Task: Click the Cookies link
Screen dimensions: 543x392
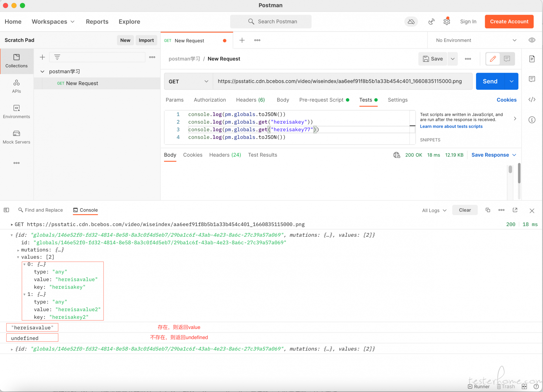Action: pyautogui.click(x=507, y=100)
